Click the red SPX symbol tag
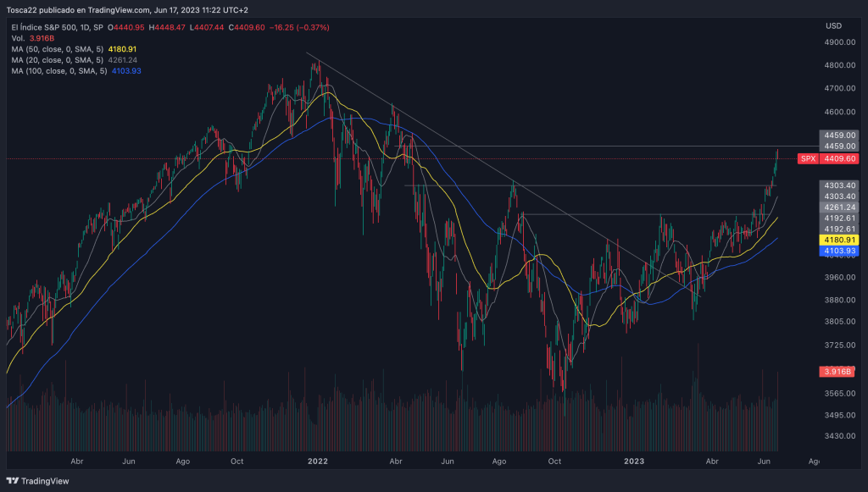 tap(808, 158)
